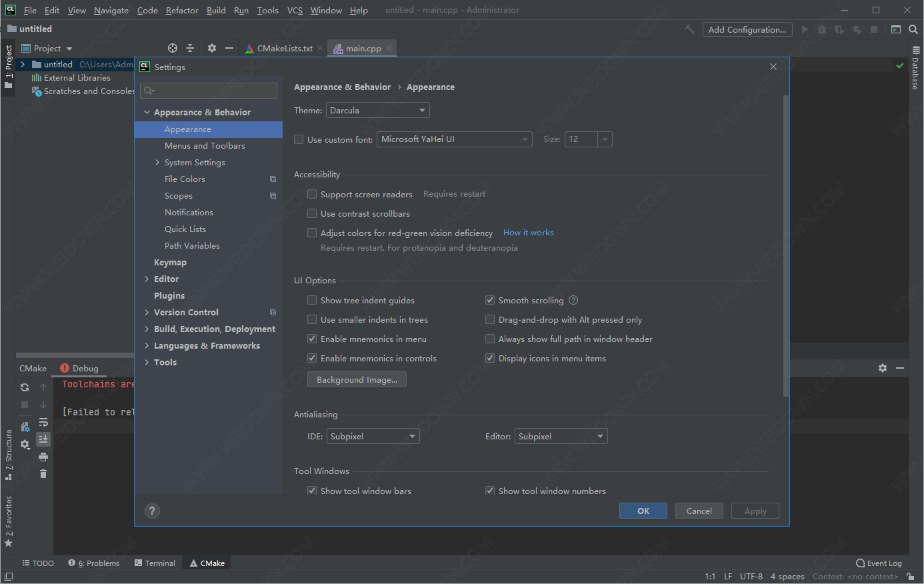Click the Search Everywhere magnifier icon
Screen dimensions: 924x584
click(913, 29)
